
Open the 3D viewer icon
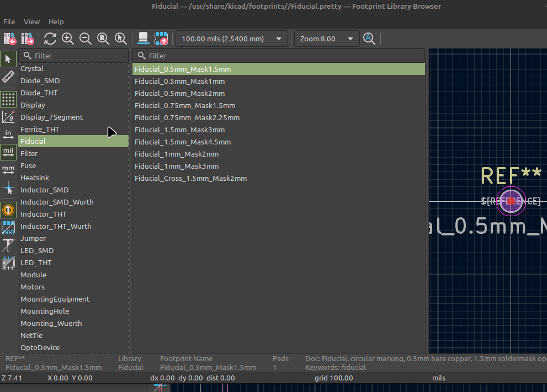144,39
